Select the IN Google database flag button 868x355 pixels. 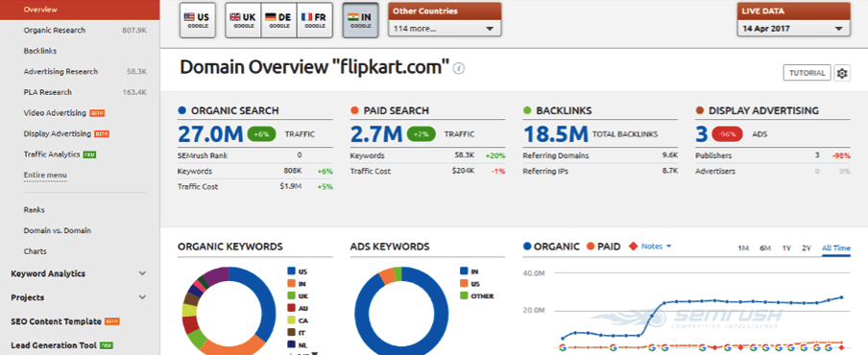[x=360, y=21]
